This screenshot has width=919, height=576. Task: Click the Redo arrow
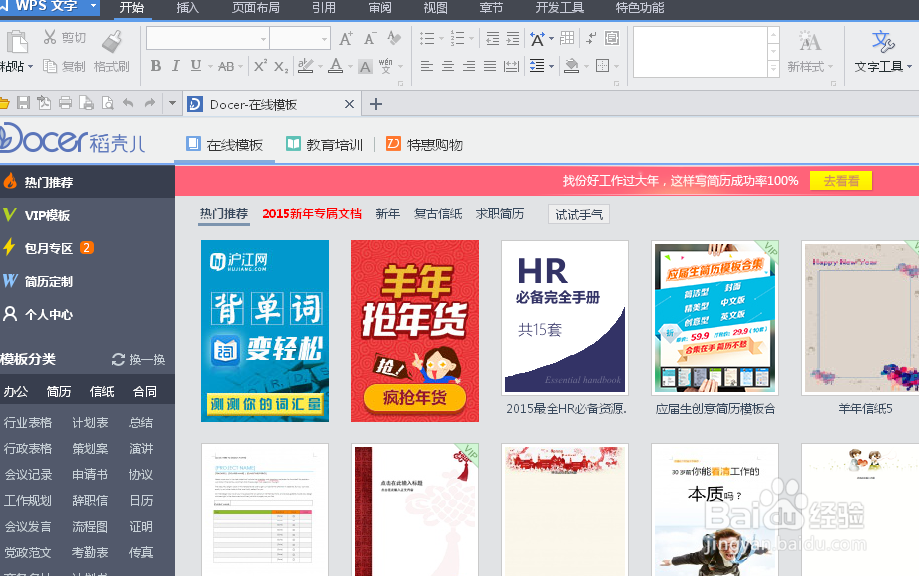[x=150, y=103]
